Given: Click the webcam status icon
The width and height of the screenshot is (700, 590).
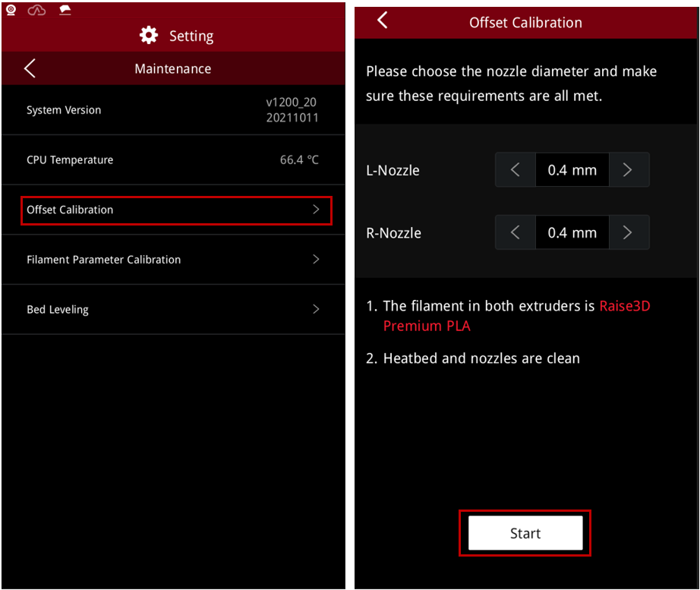Looking at the screenshot, I should (11, 11).
